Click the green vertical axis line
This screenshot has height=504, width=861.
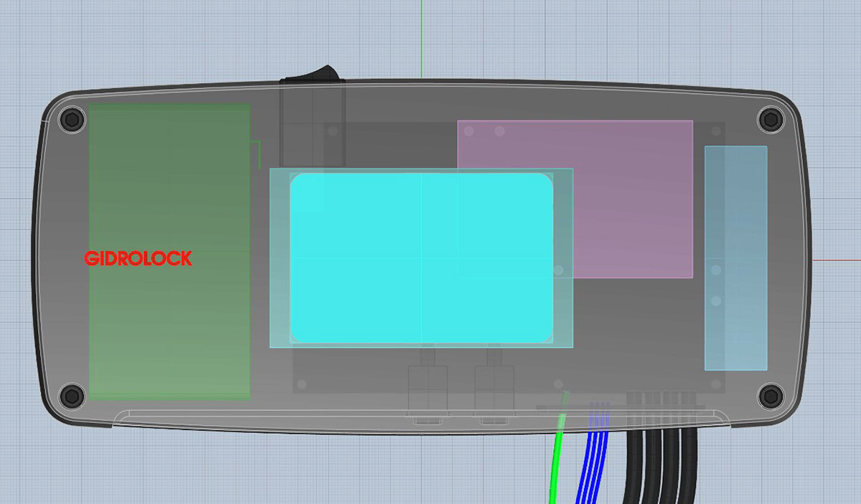coord(420,36)
